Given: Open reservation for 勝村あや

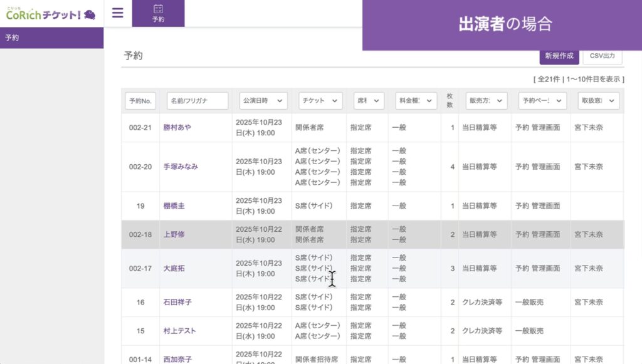Looking at the screenshot, I should tap(177, 128).
